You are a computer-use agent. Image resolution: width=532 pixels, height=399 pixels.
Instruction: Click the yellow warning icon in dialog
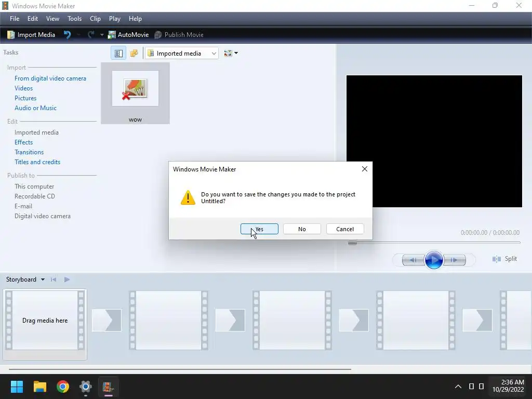(188, 197)
